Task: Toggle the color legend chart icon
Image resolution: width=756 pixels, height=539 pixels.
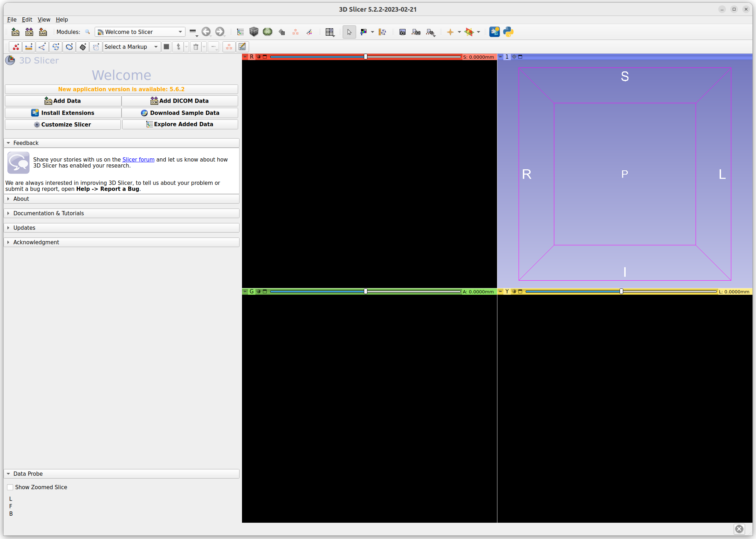Action: click(x=242, y=47)
